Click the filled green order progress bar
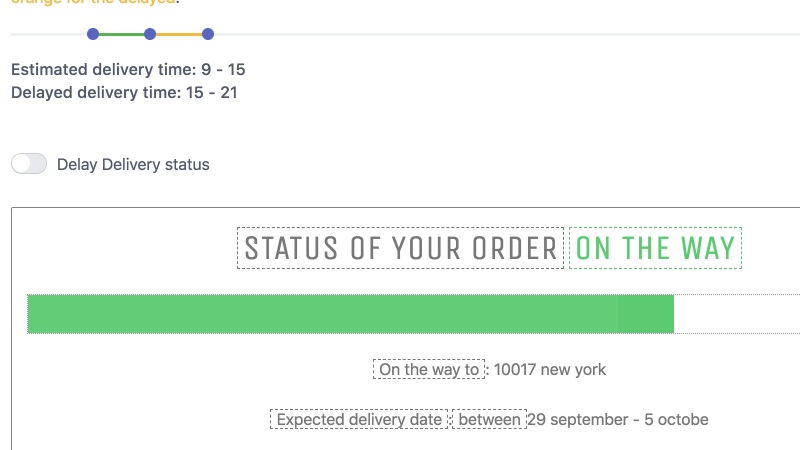This screenshot has width=800, height=450. tap(351, 314)
